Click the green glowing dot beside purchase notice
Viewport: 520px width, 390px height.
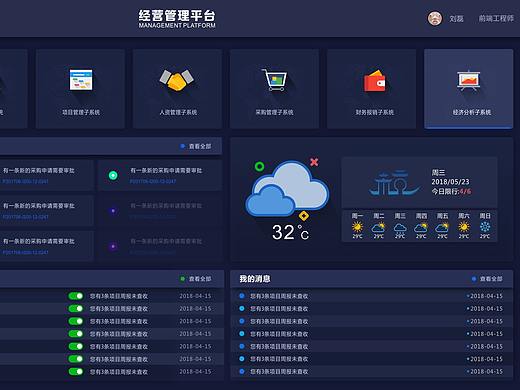(x=113, y=175)
